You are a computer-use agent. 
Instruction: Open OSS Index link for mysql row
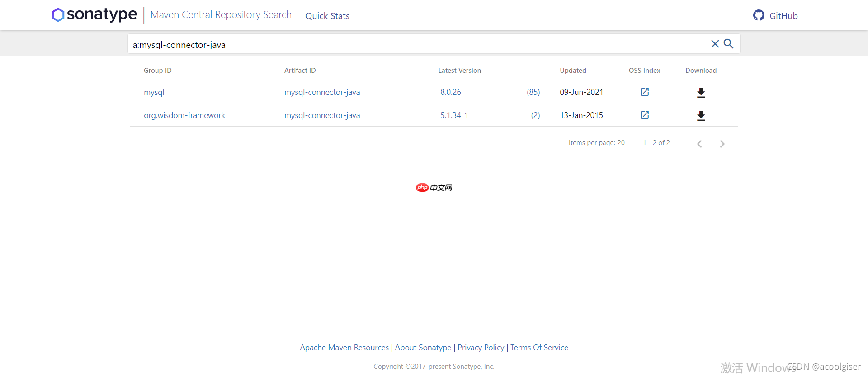(x=645, y=92)
